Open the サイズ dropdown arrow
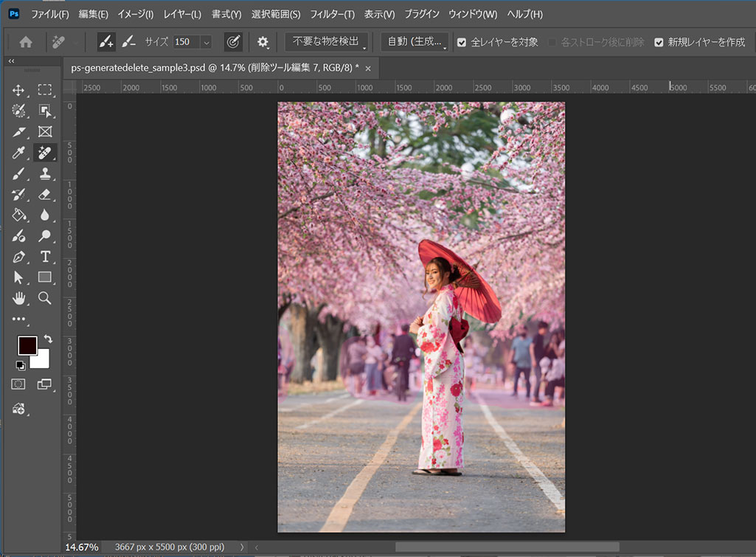The height and width of the screenshot is (557, 756). point(207,43)
